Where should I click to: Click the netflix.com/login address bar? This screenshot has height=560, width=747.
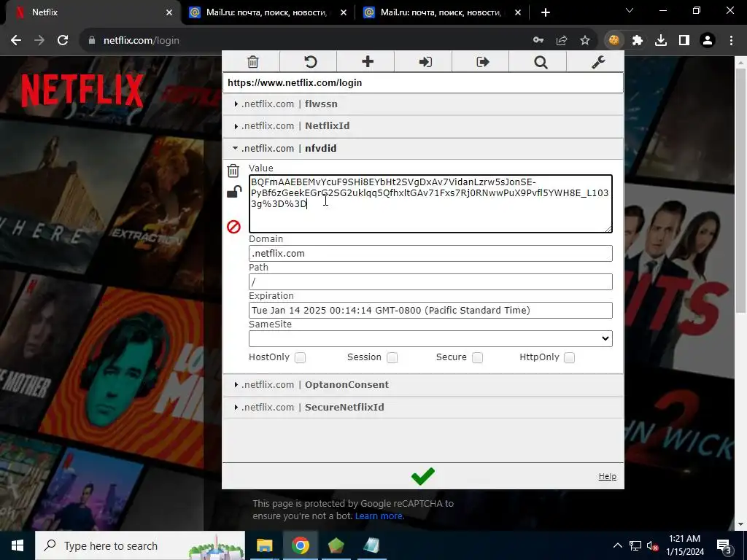[x=305, y=41]
